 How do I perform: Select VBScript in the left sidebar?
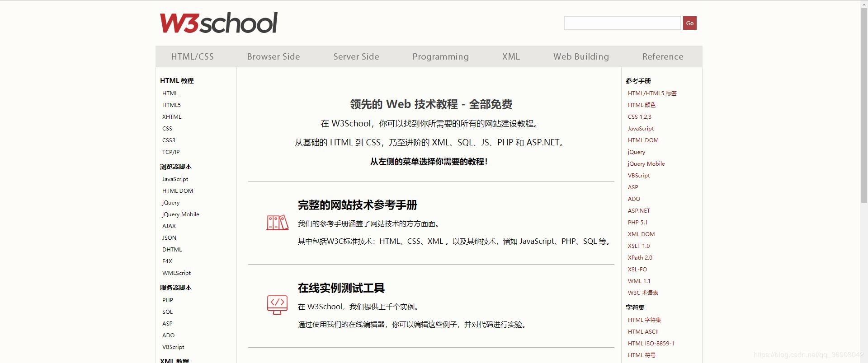pyautogui.click(x=173, y=347)
